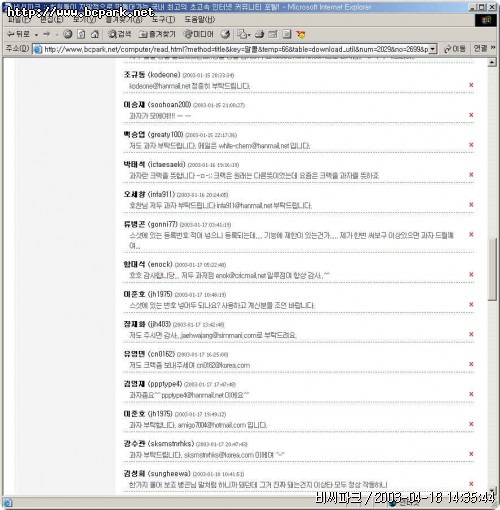Image resolution: width=500 pixels, height=510 pixels.
Task: Click the author name with ID sungheewa
Action: [157, 474]
